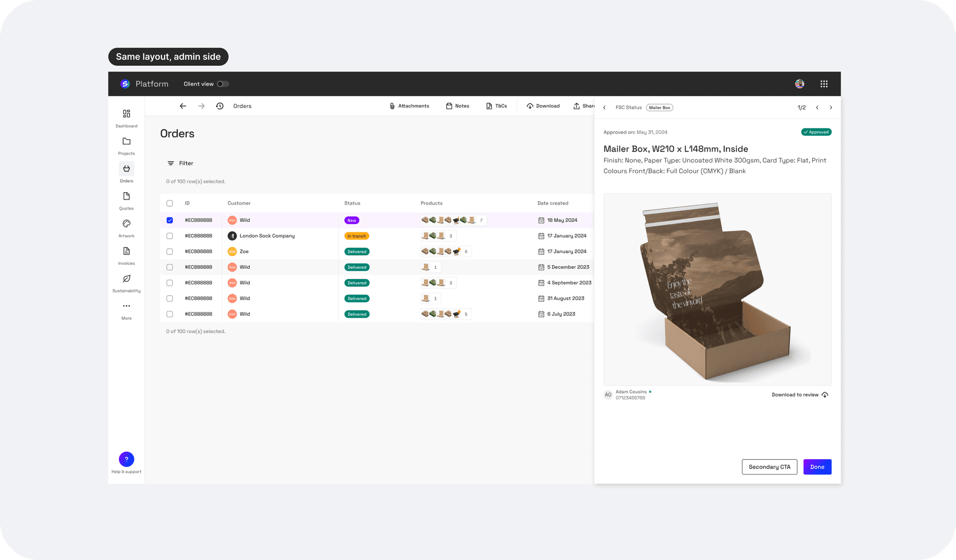Image resolution: width=956 pixels, height=560 pixels.
Task: Open the Attachments toolbar item
Action: coord(409,106)
